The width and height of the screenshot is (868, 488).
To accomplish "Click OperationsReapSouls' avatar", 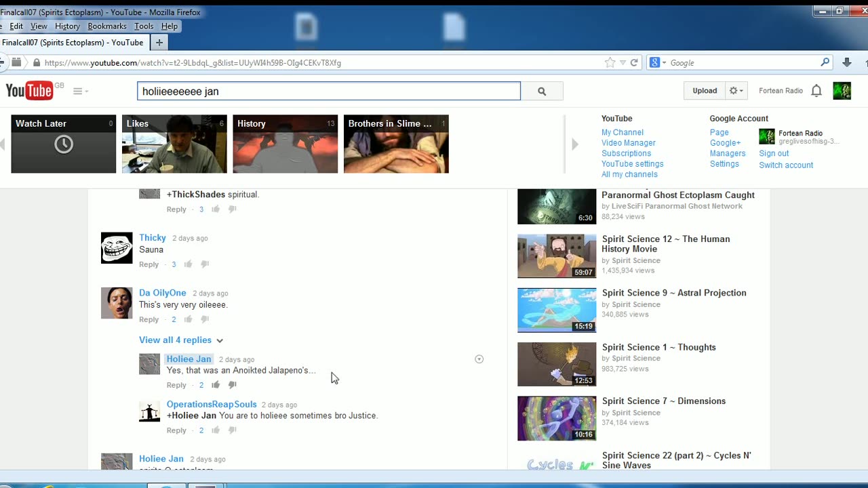I will click(150, 411).
